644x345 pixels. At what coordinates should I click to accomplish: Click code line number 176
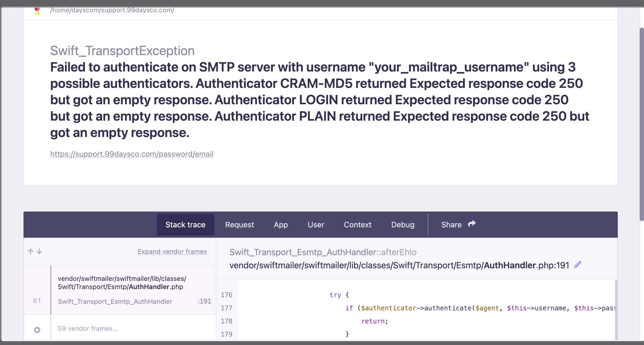226,295
